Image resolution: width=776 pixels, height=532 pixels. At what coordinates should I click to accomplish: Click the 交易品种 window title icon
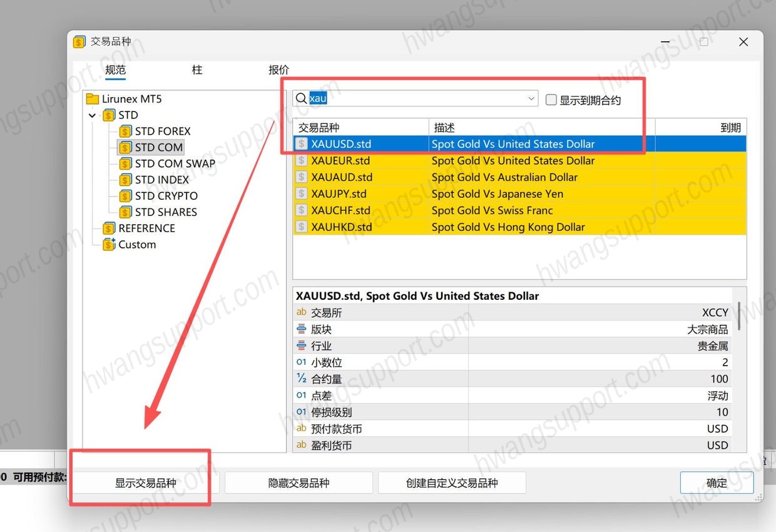pyautogui.click(x=79, y=42)
